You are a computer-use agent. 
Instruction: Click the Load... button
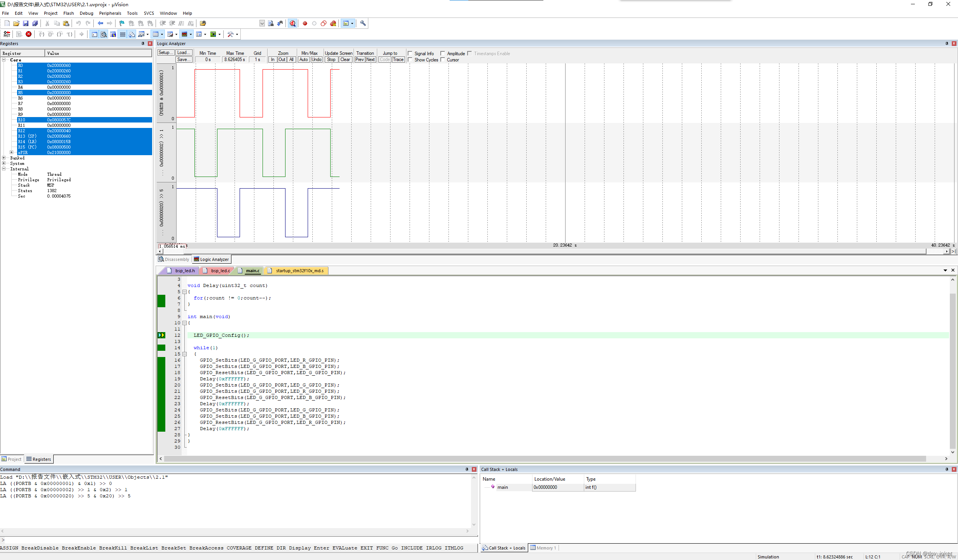click(184, 53)
